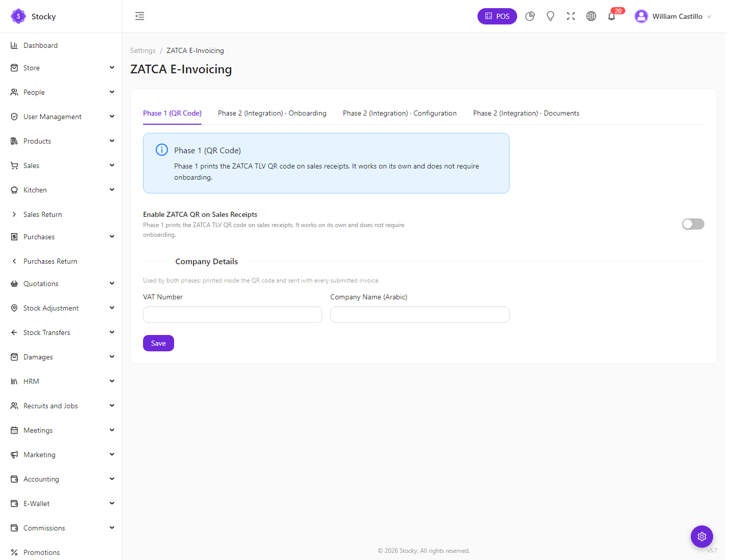Click the Kitchen chef hat icon
This screenshot has height=560, width=733.
coord(14,190)
